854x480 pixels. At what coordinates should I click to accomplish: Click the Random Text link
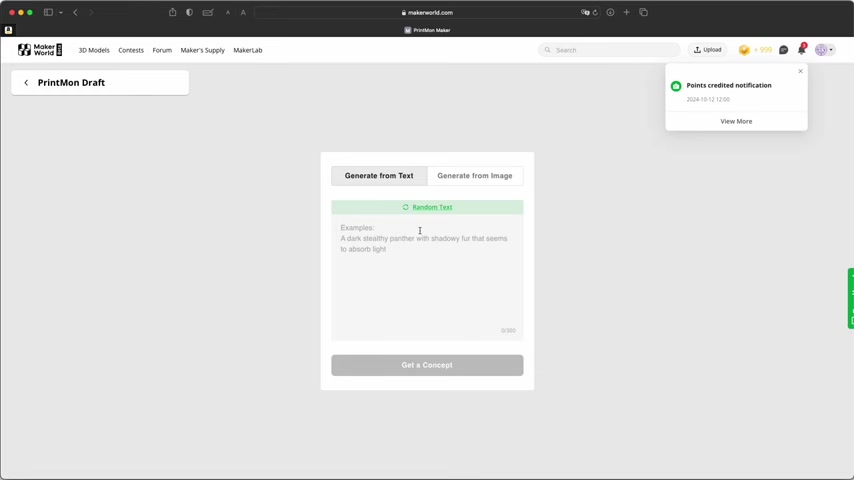click(432, 207)
